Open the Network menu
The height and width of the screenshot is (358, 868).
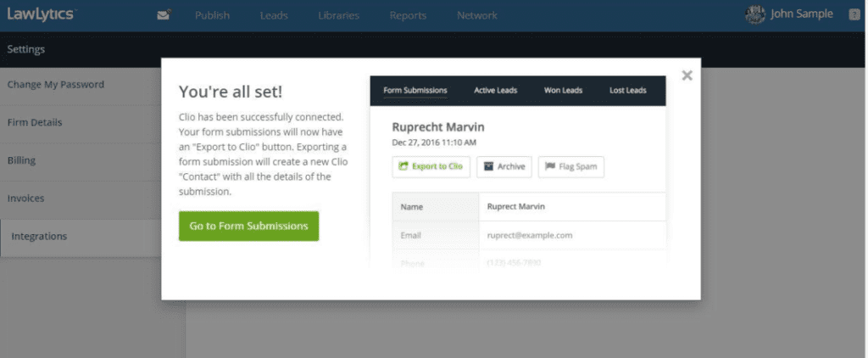477,15
